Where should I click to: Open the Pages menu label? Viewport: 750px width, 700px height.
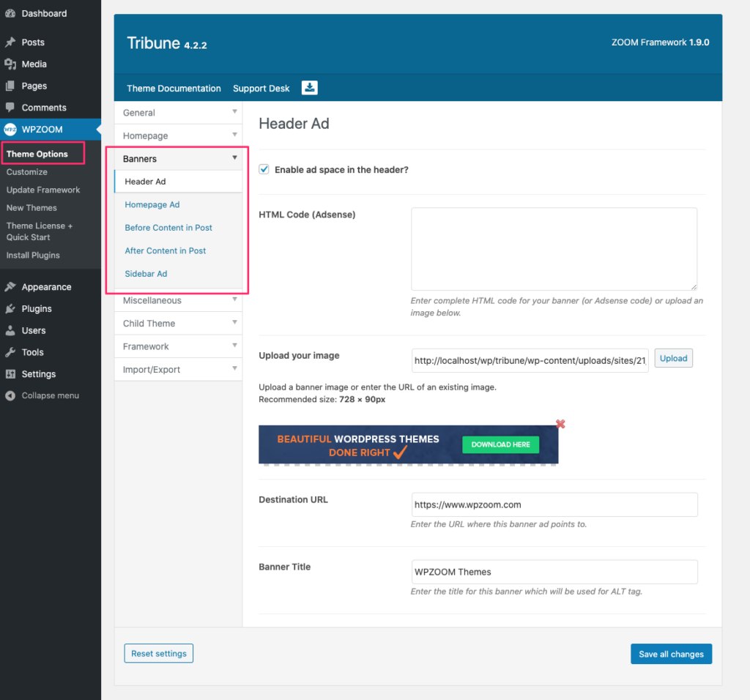pyautogui.click(x=34, y=86)
